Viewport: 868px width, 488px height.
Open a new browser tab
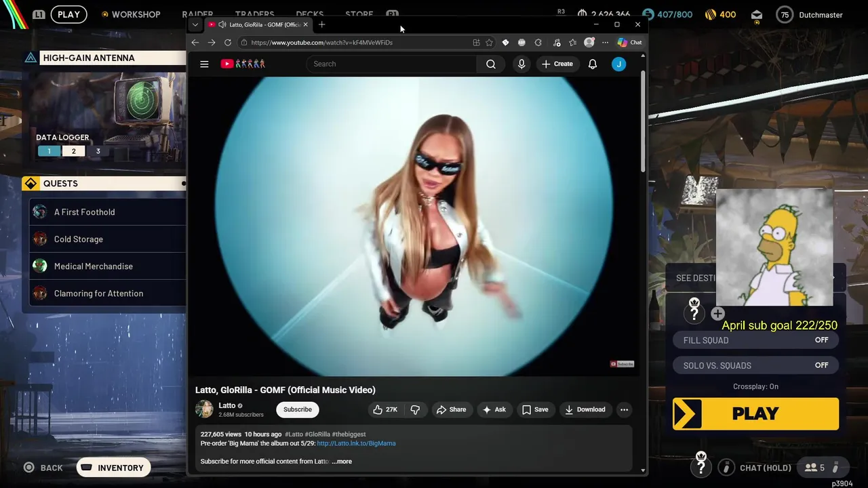(322, 24)
